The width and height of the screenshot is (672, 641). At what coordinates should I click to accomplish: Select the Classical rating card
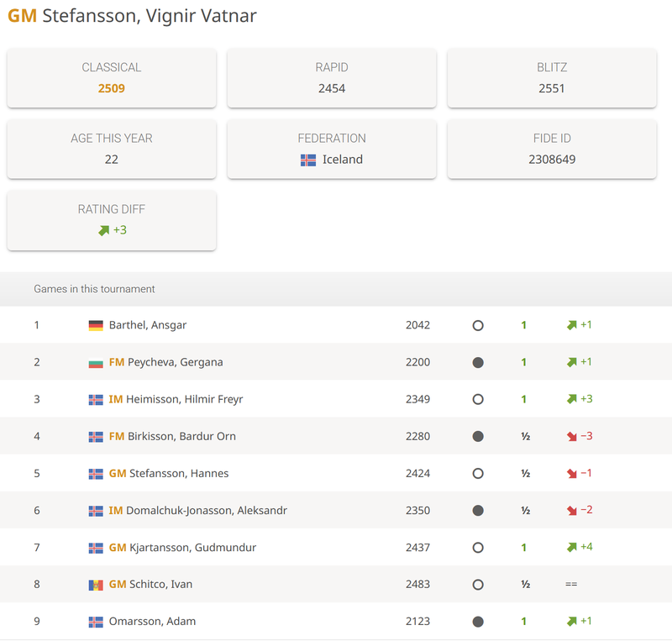click(112, 78)
